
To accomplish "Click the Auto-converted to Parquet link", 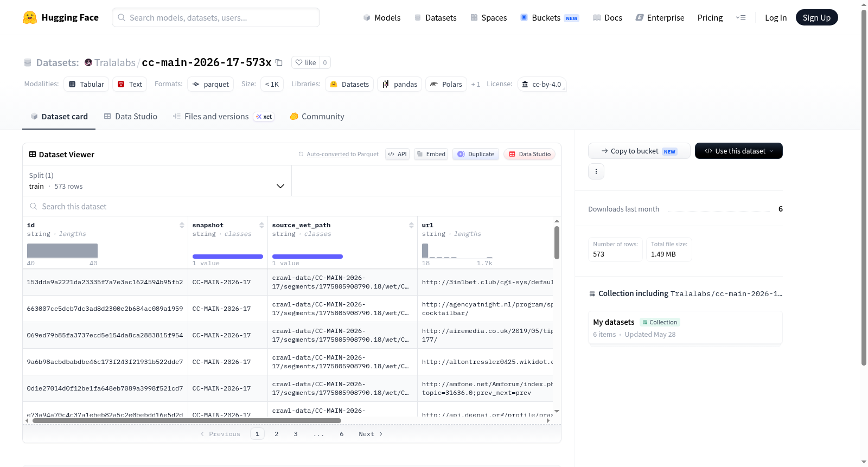I will point(342,154).
